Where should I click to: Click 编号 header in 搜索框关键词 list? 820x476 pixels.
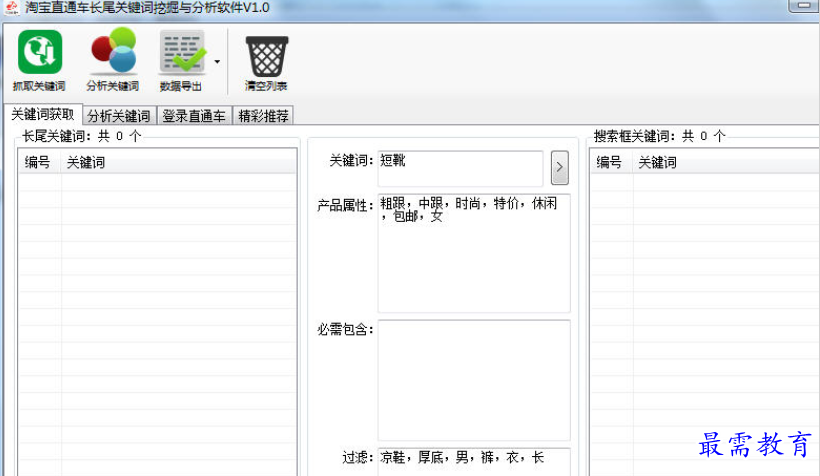pos(611,162)
